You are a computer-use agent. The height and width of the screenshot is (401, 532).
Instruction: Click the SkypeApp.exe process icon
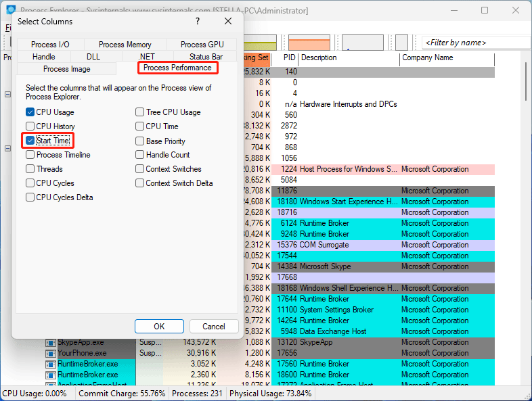(51, 343)
